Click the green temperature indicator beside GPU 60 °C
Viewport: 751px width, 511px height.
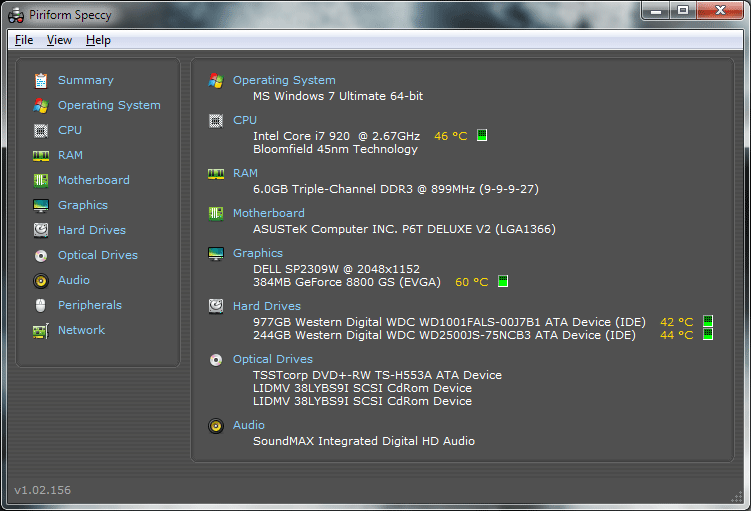(502, 281)
